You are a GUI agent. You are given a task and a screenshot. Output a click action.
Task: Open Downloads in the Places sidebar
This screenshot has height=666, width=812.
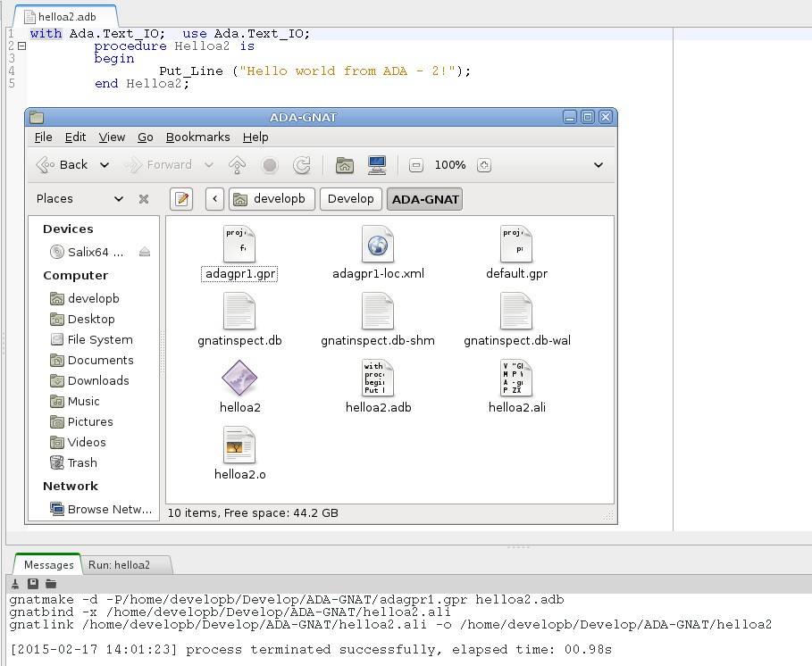tap(97, 380)
